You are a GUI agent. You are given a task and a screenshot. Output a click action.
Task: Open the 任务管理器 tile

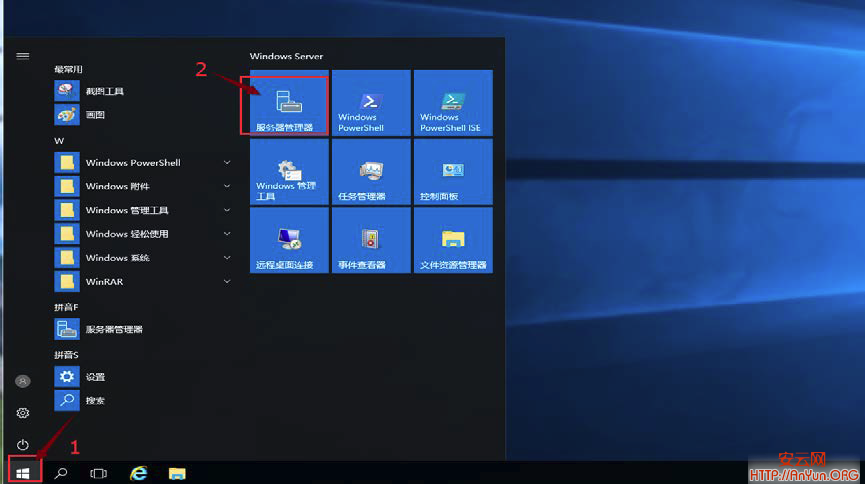click(371, 172)
